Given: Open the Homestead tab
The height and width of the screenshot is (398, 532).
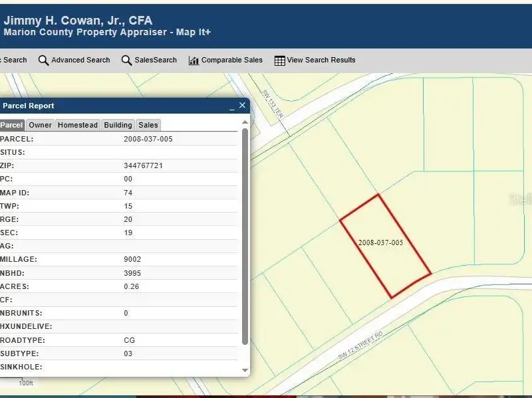Looking at the screenshot, I should tap(78, 125).
